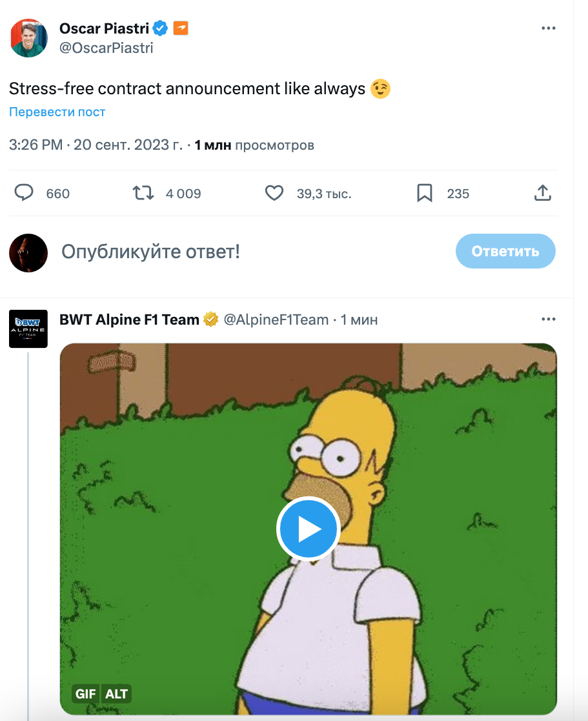Click BWT Alpine's gold verified badge

tap(211, 319)
